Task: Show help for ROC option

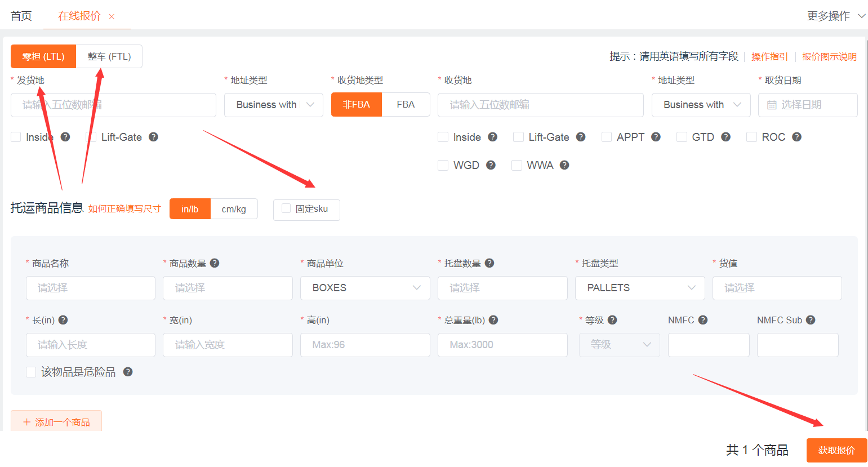Action: 796,137
